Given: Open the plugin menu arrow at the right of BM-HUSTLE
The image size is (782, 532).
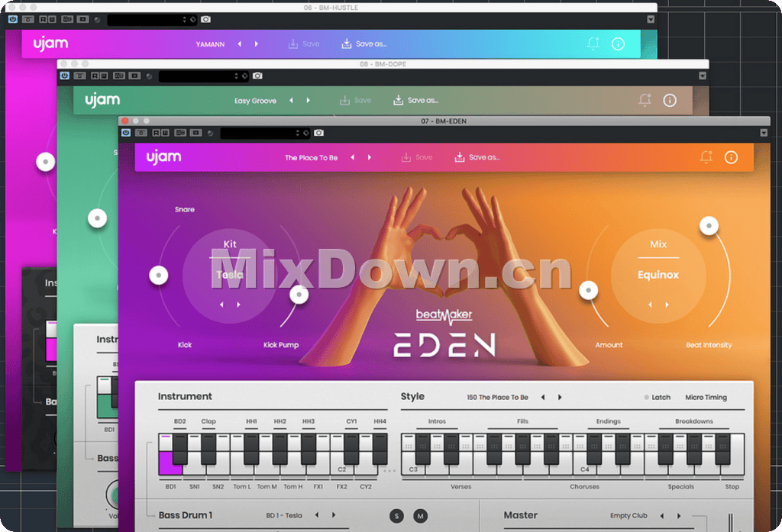Looking at the screenshot, I should (x=651, y=19).
